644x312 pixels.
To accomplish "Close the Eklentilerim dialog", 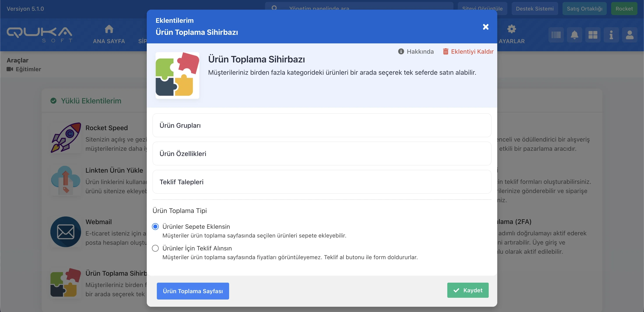I will (485, 27).
